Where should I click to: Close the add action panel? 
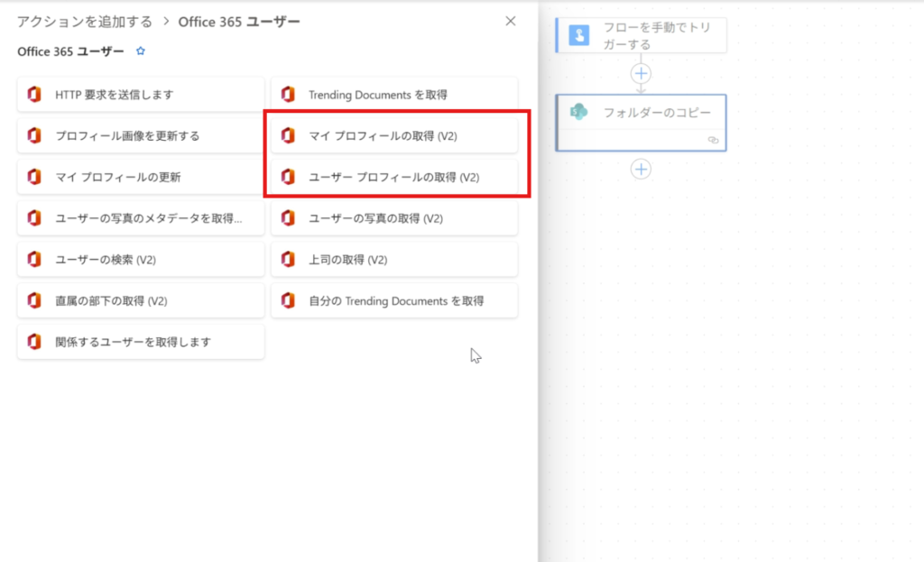[511, 21]
